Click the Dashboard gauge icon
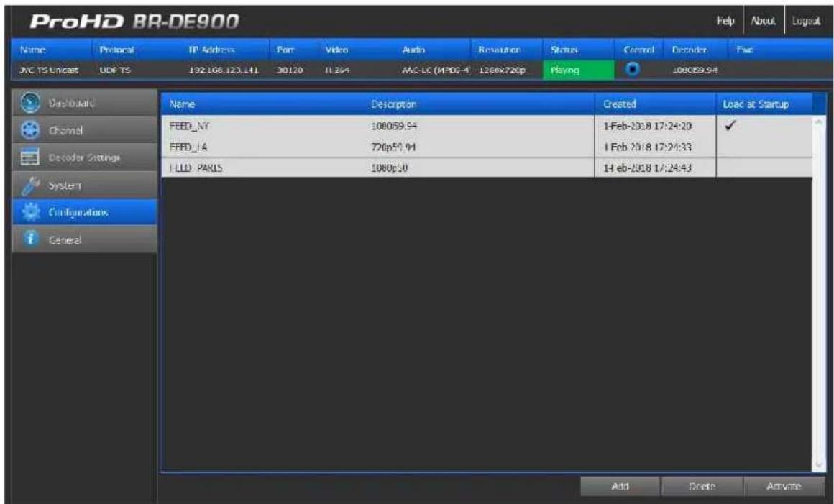Image resolution: width=834 pixels, height=504 pixels. pos(29,103)
